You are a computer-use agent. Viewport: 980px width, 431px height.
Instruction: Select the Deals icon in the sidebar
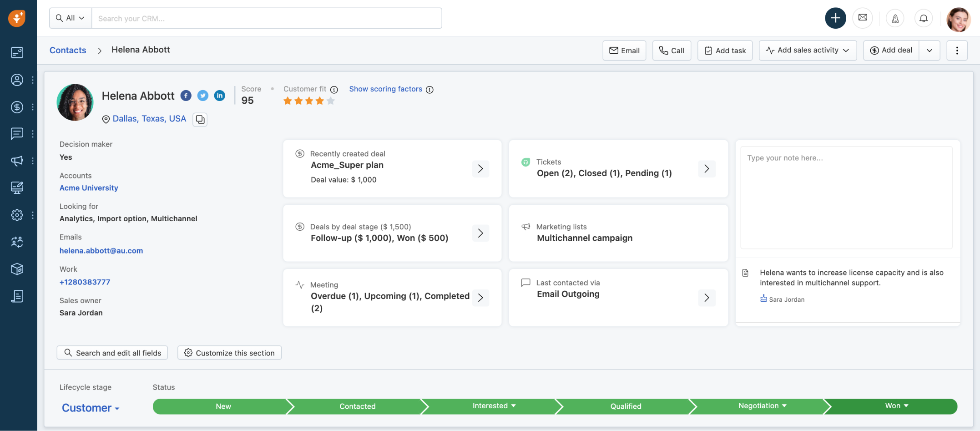pyautogui.click(x=17, y=107)
